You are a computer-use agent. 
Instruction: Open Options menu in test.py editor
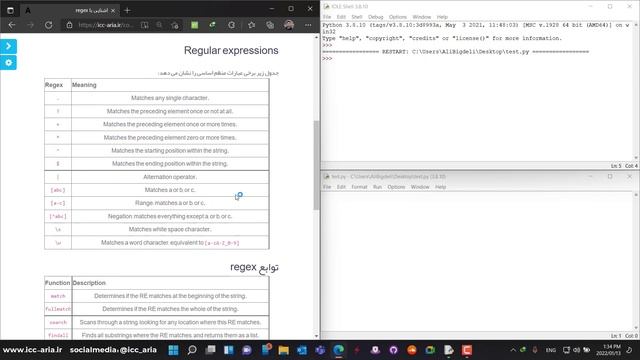[396, 187]
